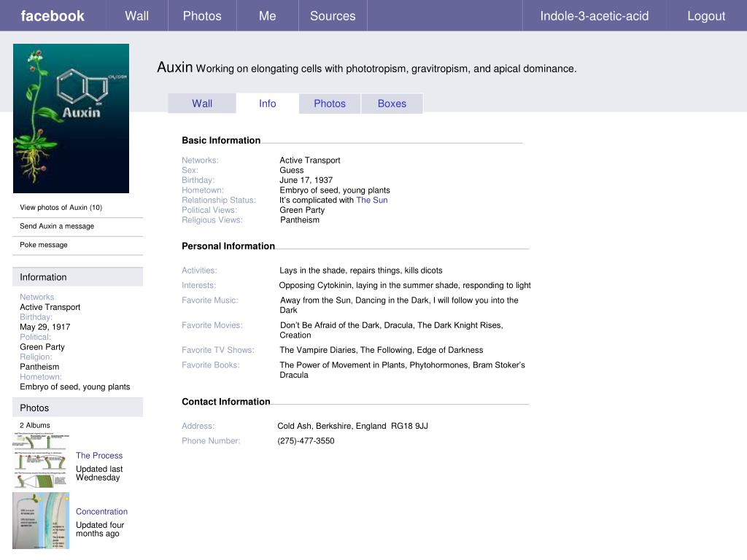747x560 pixels.
Task: Open The Sun relationship link
Action: point(372,200)
